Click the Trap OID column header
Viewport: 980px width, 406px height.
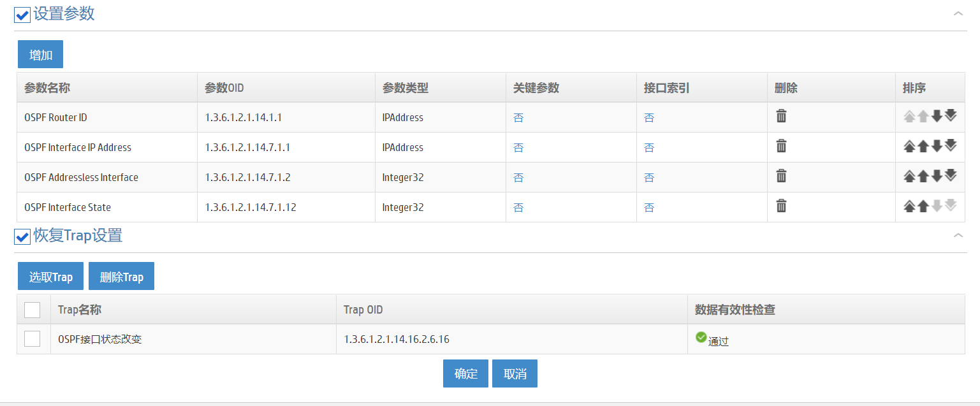point(512,310)
